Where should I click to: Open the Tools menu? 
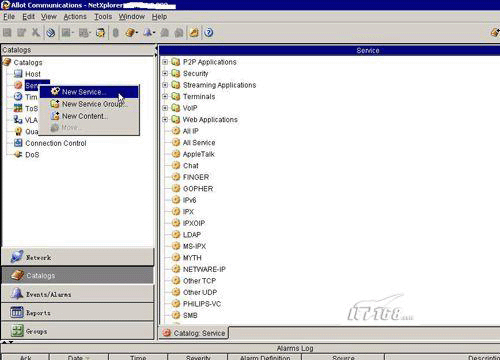(x=103, y=17)
